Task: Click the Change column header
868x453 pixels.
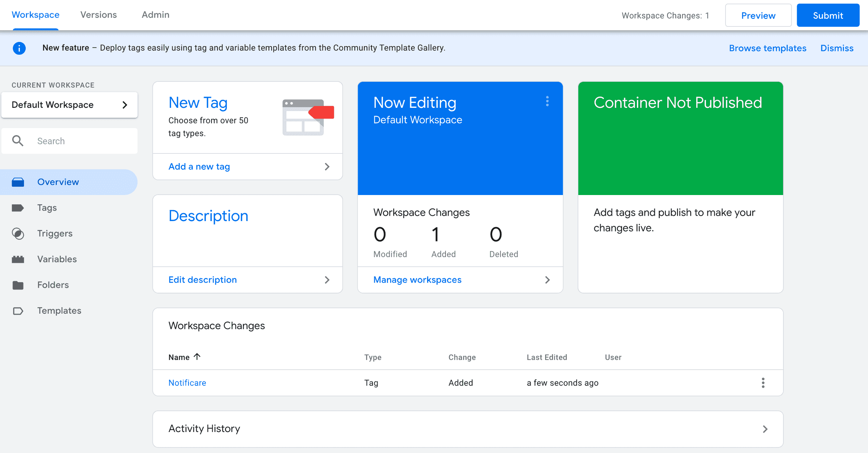Action: (462, 357)
